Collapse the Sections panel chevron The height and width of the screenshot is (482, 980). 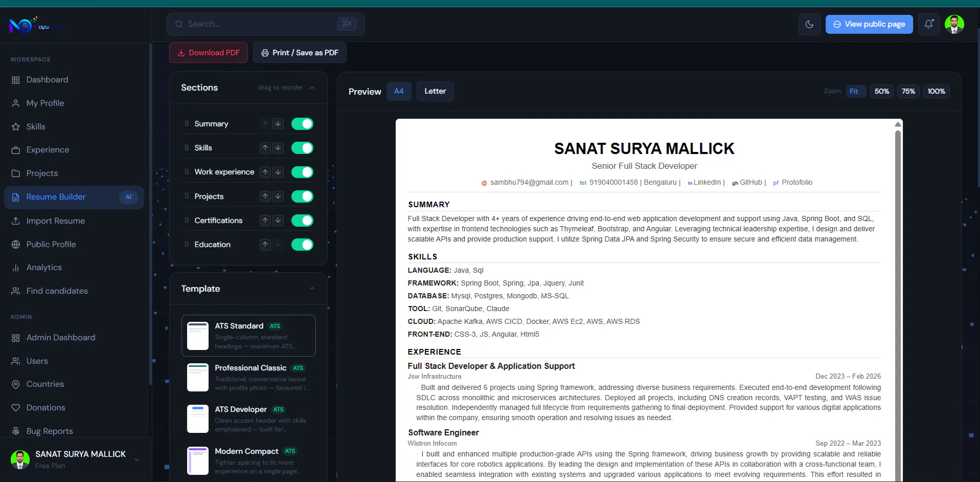click(312, 87)
